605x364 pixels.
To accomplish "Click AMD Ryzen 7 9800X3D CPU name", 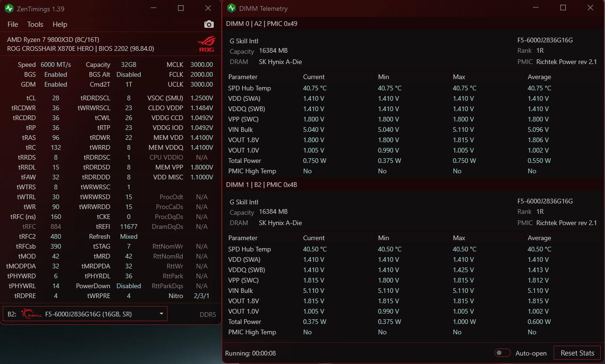I will click(53, 40).
